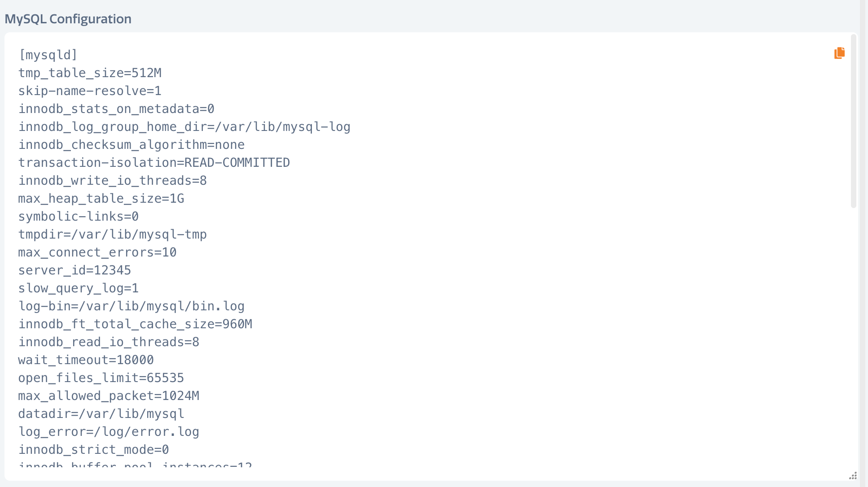Click the slow_query_log=1 line

point(79,288)
